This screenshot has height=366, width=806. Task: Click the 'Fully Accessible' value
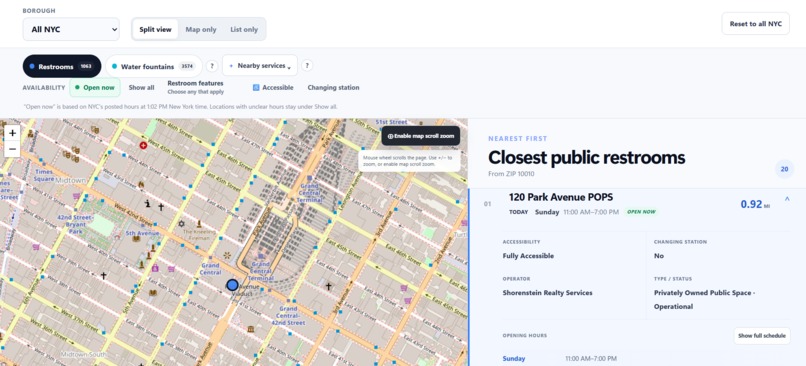528,255
